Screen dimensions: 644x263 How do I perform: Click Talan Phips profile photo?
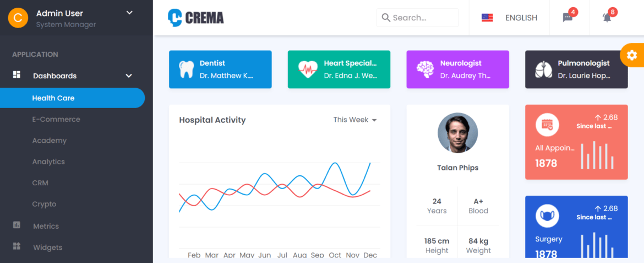click(457, 133)
